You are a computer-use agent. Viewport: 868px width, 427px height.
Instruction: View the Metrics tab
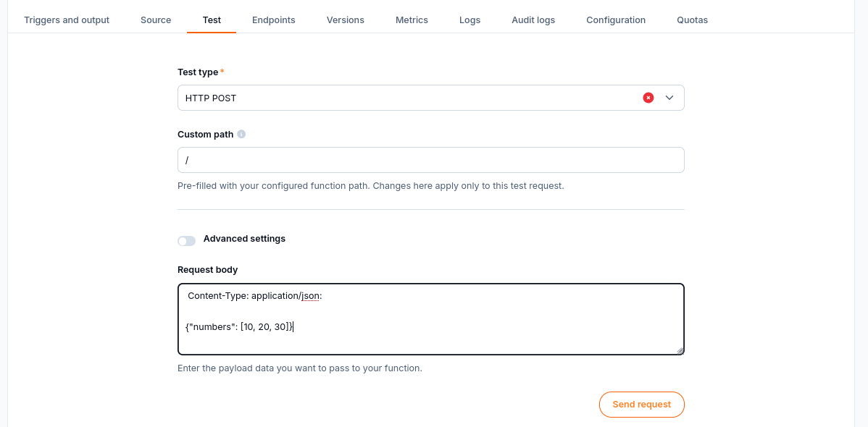coord(412,20)
